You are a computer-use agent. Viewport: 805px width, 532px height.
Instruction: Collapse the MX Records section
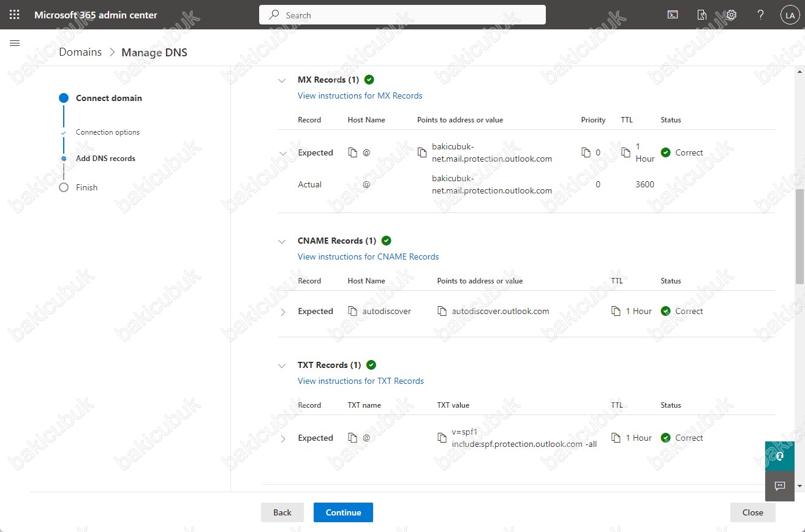click(x=282, y=80)
